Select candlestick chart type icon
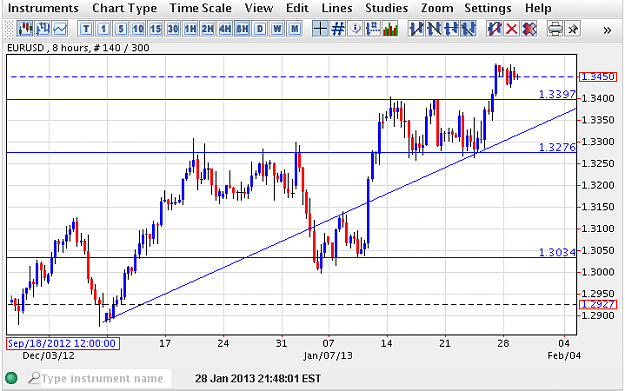 coord(25,29)
